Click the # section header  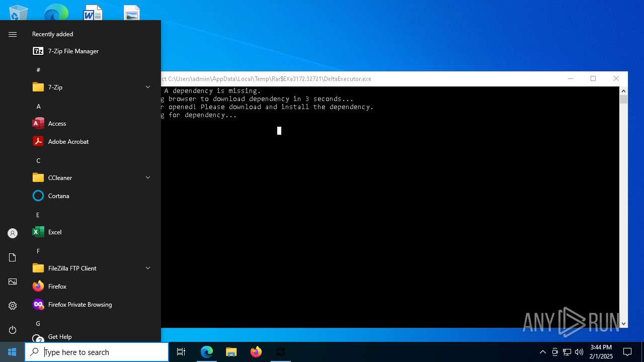(x=38, y=70)
